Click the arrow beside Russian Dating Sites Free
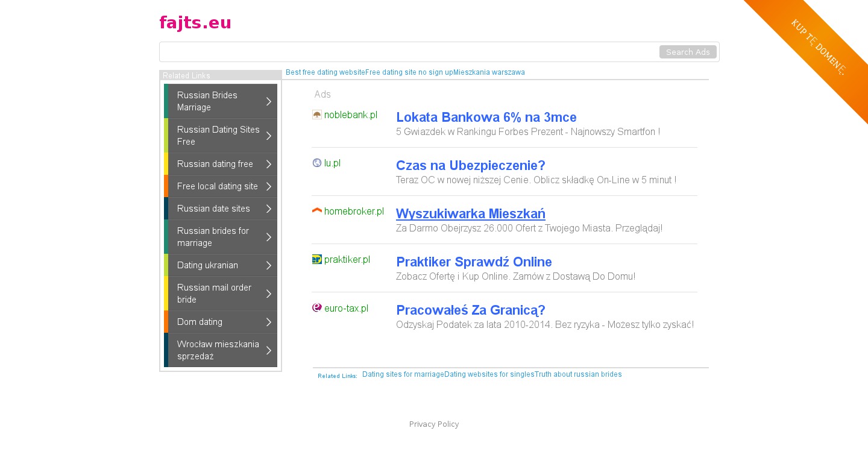Image resolution: width=868 pixels, height=472 pixels. click(269, 136)
